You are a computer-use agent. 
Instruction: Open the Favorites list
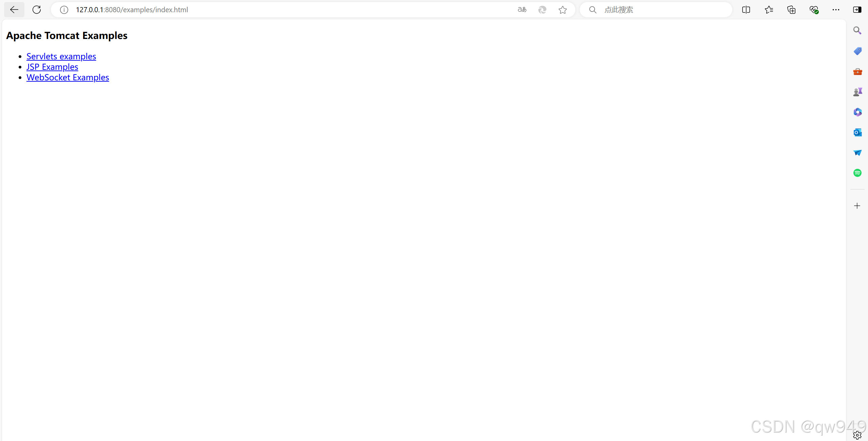(769, 10)
